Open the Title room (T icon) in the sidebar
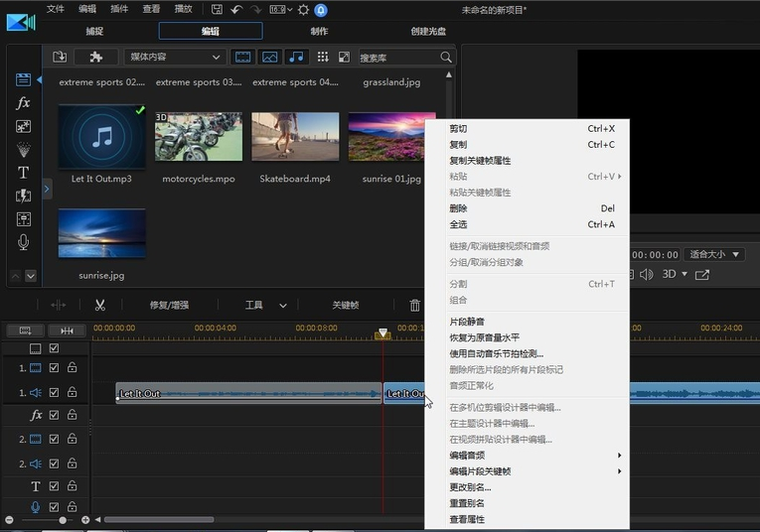This screenshot has height=532, width=760. point(23,172)
